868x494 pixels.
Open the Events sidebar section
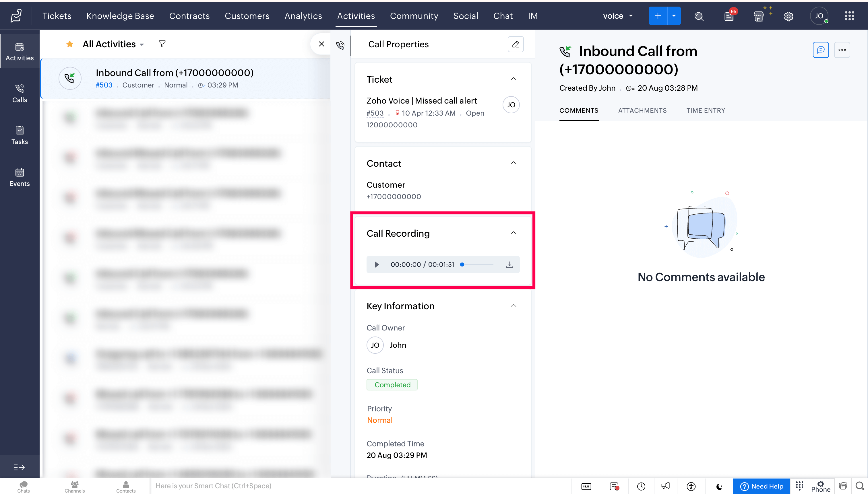click(20, 177)
